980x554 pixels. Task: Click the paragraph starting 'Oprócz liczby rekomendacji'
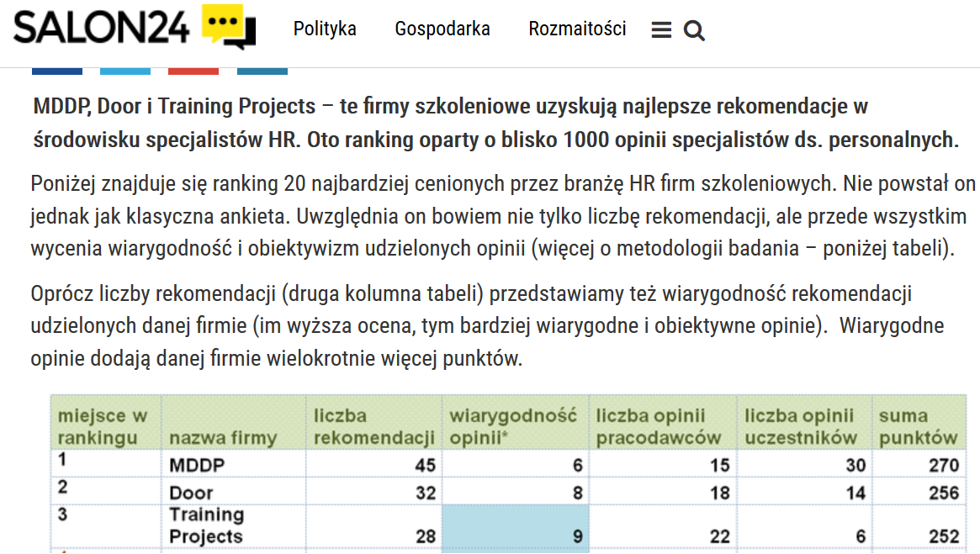pyautogui.click(x=488, y=326)
